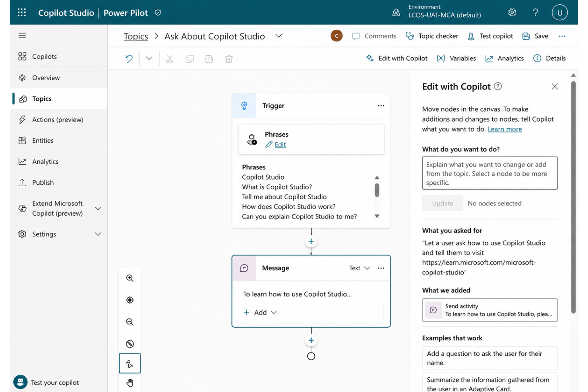Click the Trigger lightbulb icon
Image resolution: width=588 pixels, height=392 pixels.
[244, 106]
